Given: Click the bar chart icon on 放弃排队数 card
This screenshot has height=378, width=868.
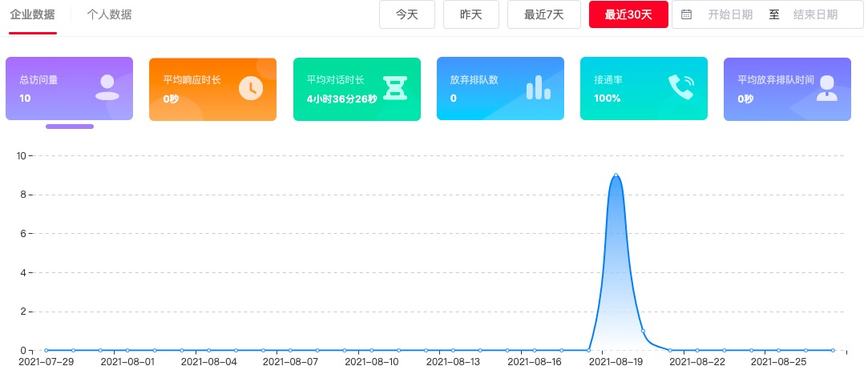Looking at the screenshot, I should pyautogui.click(x=539, y=87).
